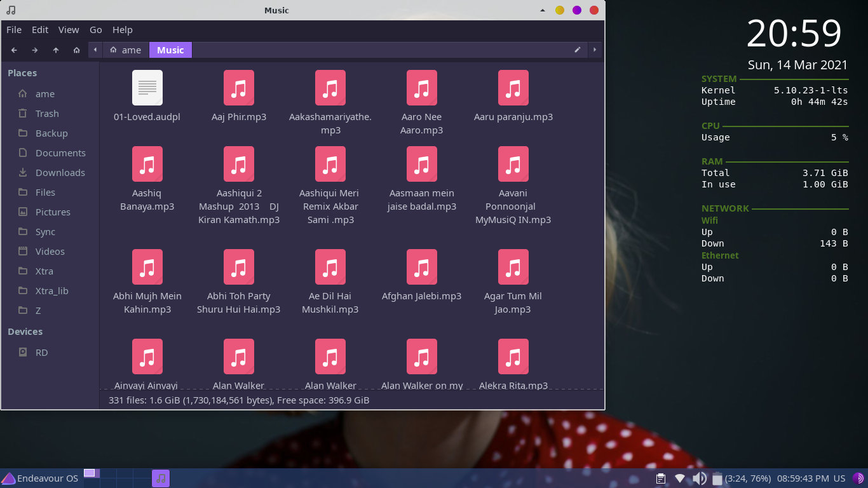Click the Afghan Jalebi.mp3 filename label
868x488 pixels.
tap(422, 296)
